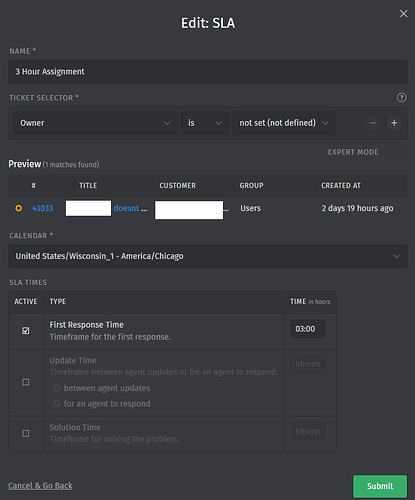Viewport: 415px width, 500px height.
Task: Open the Owner attribute dropdown
Action: coord(95,123)
